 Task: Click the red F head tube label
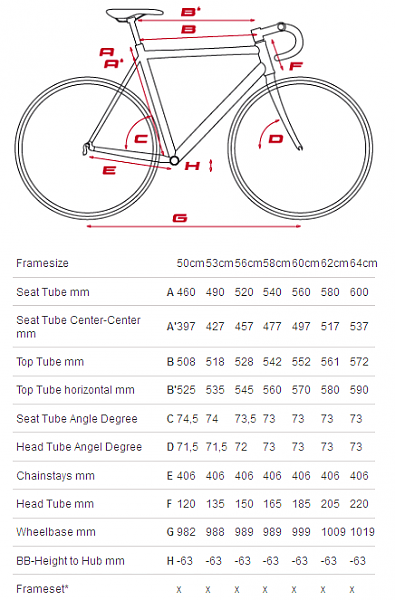pyautogui.click(x=296, y=66)
